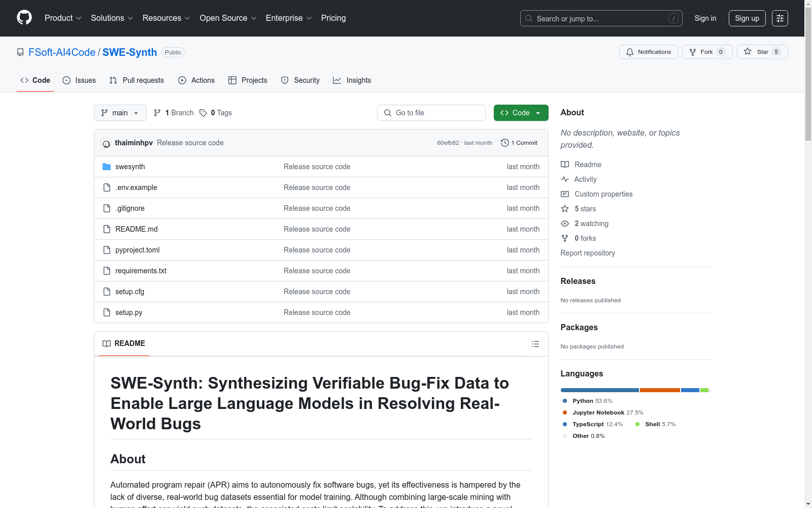Viewport: 812px width, 508px height.
Task: Open the Pricing link
Action: pos(333,18)
